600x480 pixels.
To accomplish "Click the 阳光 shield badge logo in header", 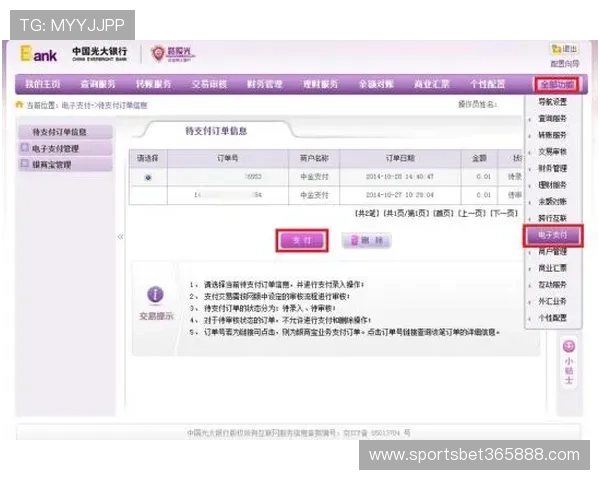I will (158, 53).
